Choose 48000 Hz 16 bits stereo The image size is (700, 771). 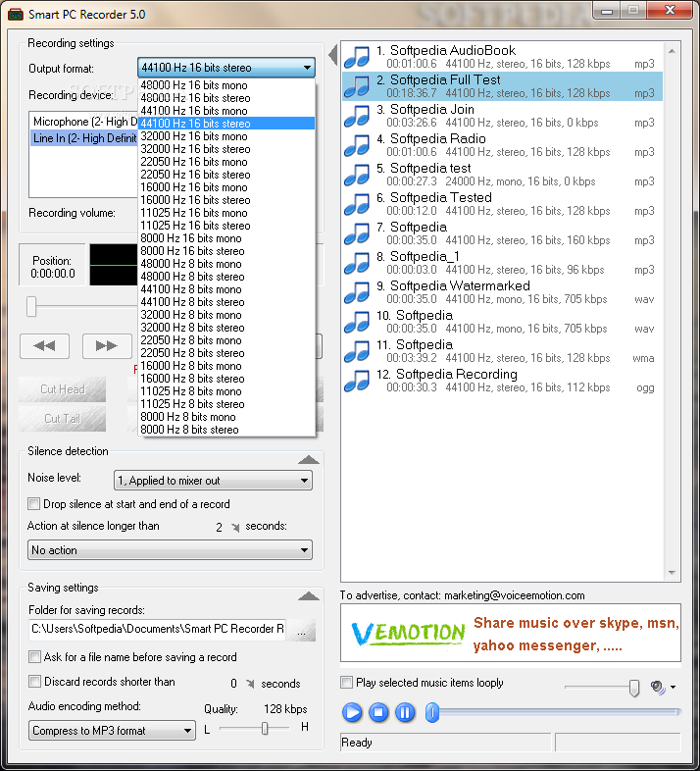[226, 98]
